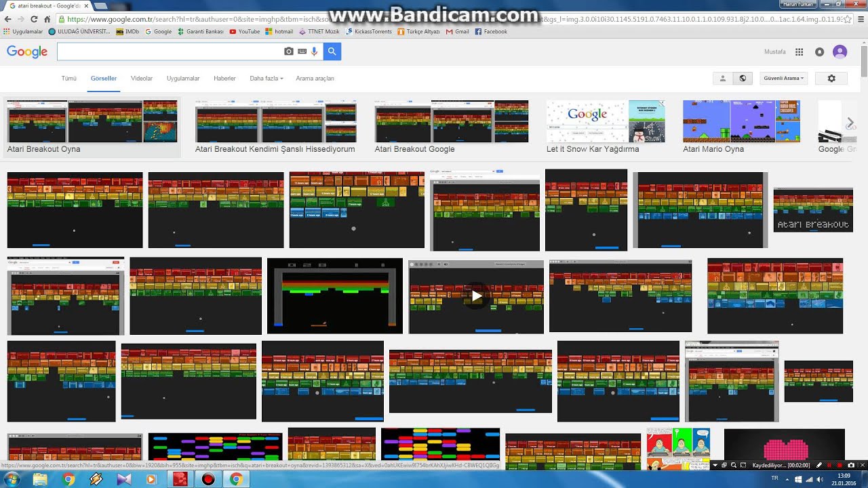Open Google notifications bell icon
Viewport: 868px width, 488px height.
pyautogui.click(x=819, y=52)
